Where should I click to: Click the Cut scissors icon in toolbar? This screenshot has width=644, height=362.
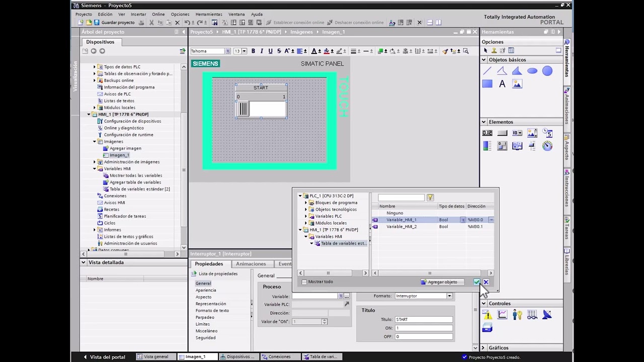pyautogui.click(x=151, y=23)
